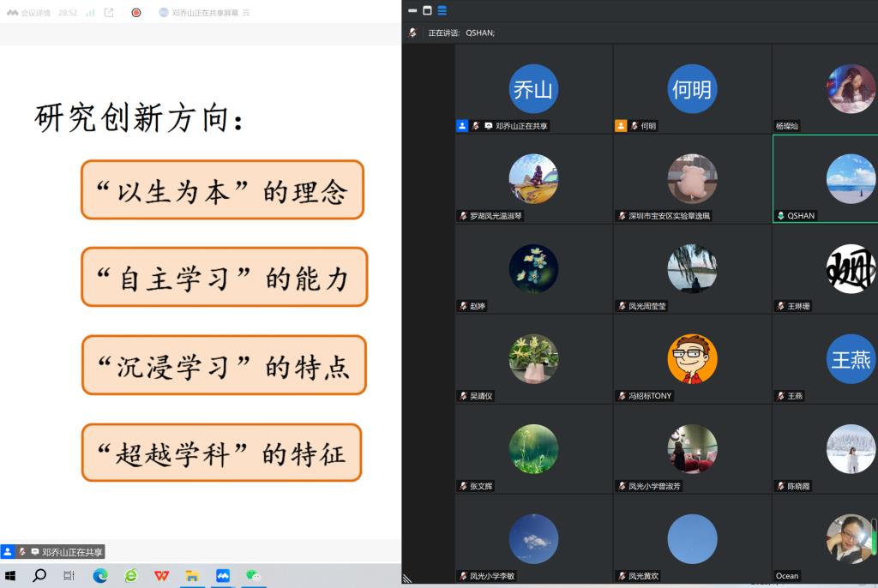
Task: Click 凤光小学曾淑芳's avatar
Action: click(692, 449)
